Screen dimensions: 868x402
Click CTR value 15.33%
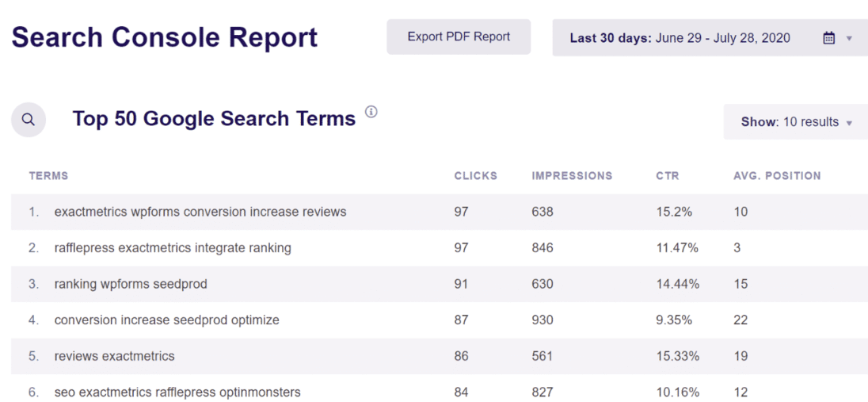[678, 356]
